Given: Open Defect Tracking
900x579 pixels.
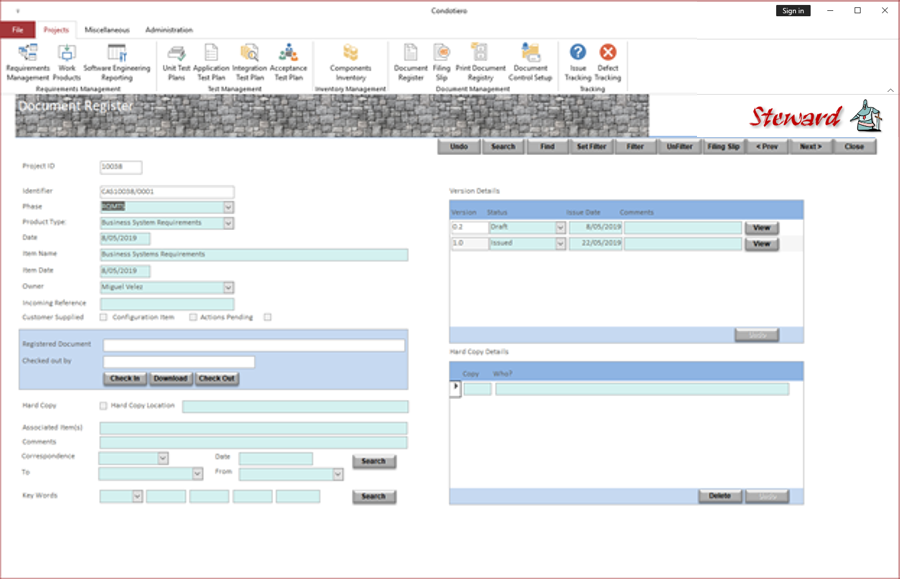Looking at the screenshot, I should pyautogui.click(x=607, y=62).
